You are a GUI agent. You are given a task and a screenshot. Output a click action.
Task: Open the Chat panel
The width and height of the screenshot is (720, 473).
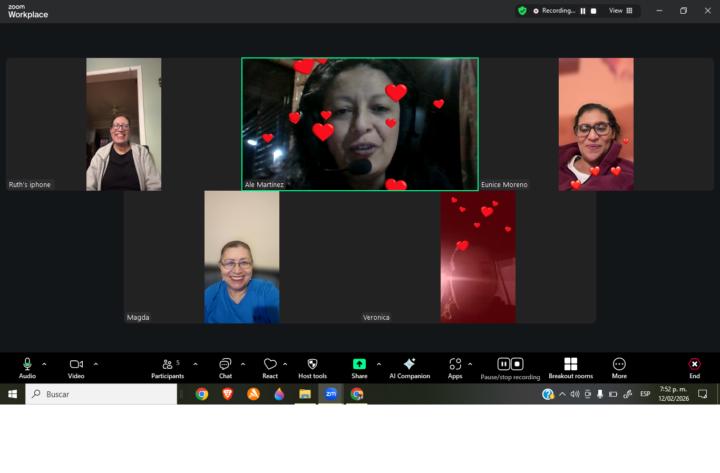pyautogui.click(x=225, y=368)
